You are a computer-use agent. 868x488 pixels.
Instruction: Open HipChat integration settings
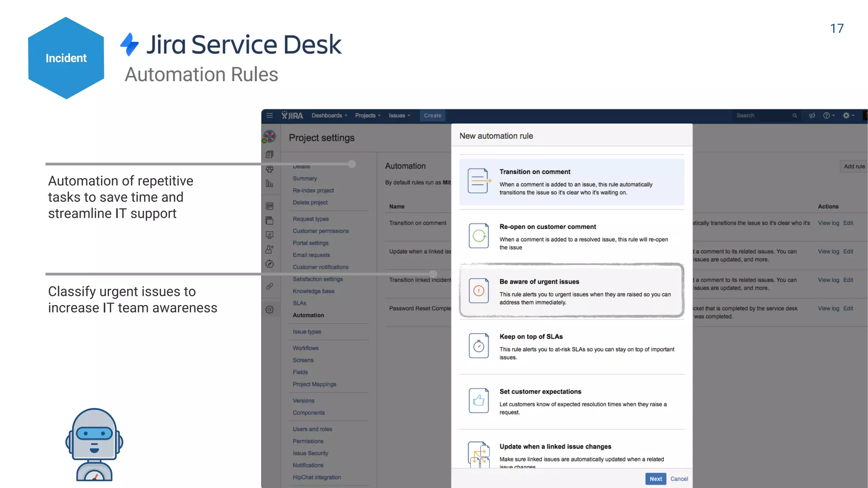click(x=317, y=477)
